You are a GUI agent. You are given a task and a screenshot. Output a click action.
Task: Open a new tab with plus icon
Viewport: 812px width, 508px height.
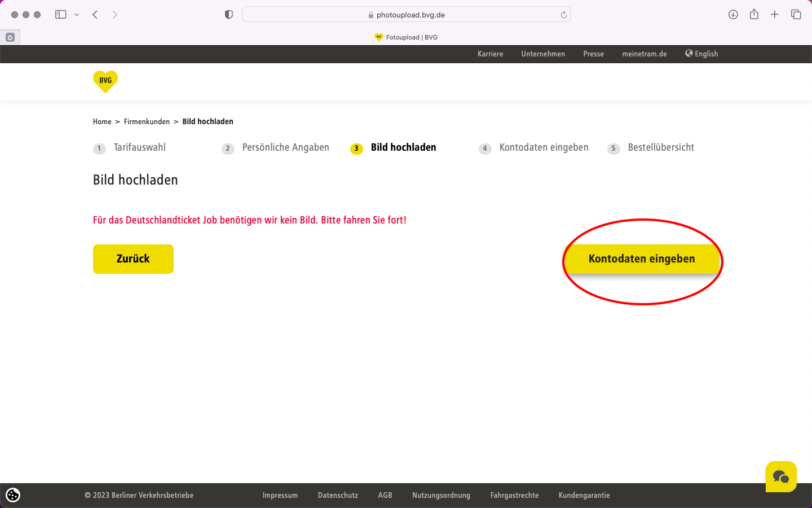click(x=775, y=15)
